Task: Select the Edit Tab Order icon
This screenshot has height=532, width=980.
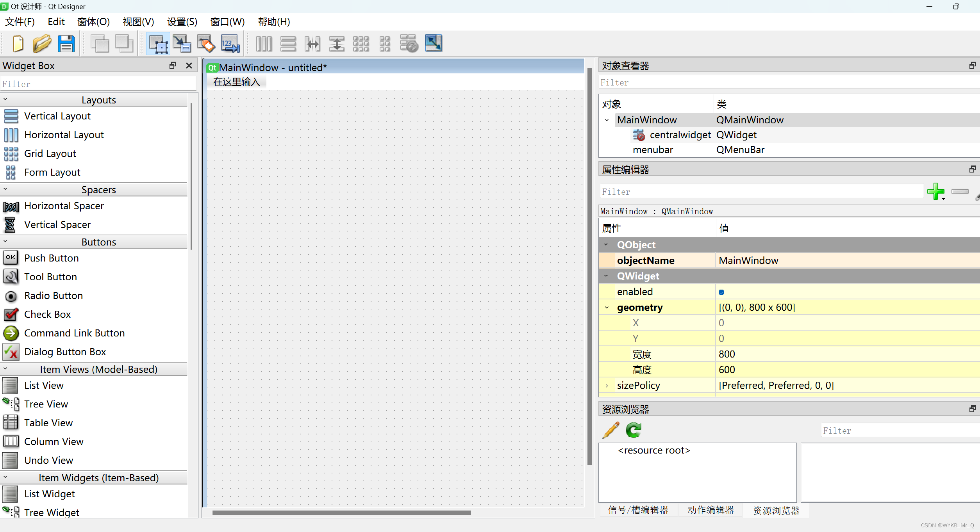Action: [230, 43]
